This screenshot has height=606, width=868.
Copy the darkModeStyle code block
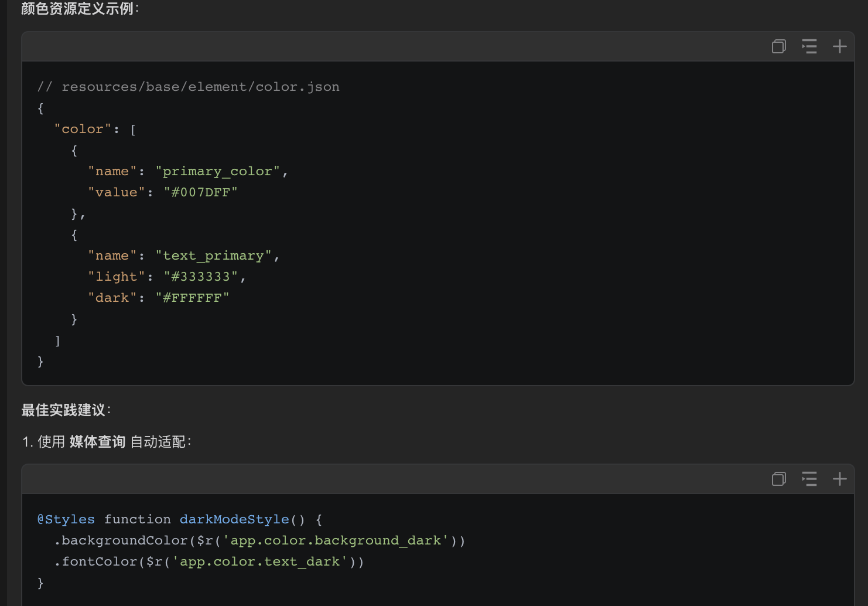[x=778, y=479]
